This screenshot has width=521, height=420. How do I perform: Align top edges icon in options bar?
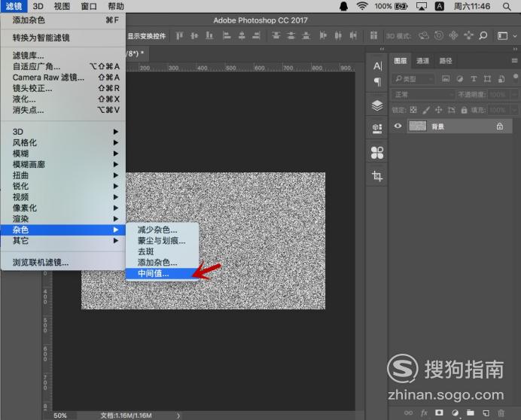coord(179,35)
